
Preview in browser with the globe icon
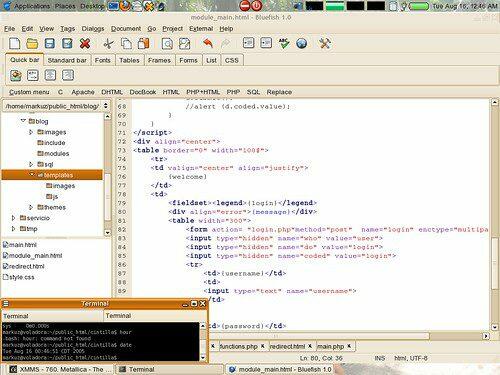pyautogui.click(x=301, y=43)
